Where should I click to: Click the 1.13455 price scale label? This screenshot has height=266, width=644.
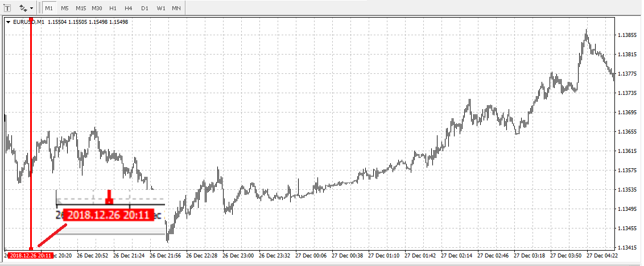(x=627, y=228)
